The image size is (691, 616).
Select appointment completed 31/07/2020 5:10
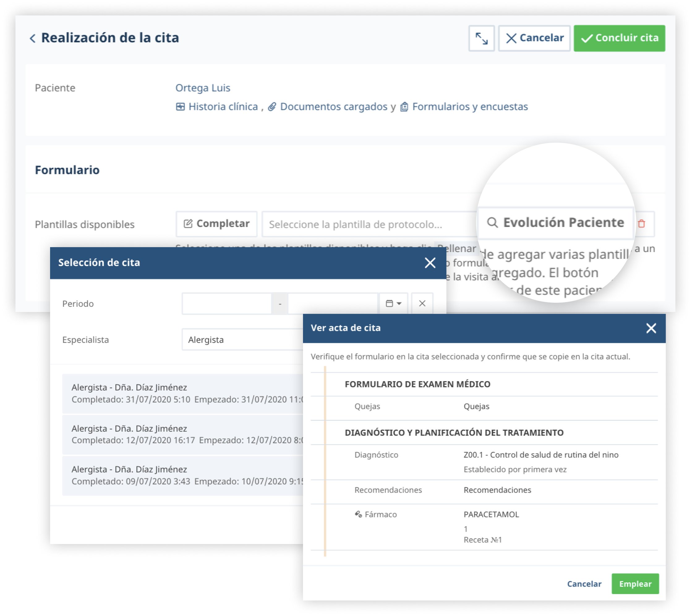tap(183, 393)
